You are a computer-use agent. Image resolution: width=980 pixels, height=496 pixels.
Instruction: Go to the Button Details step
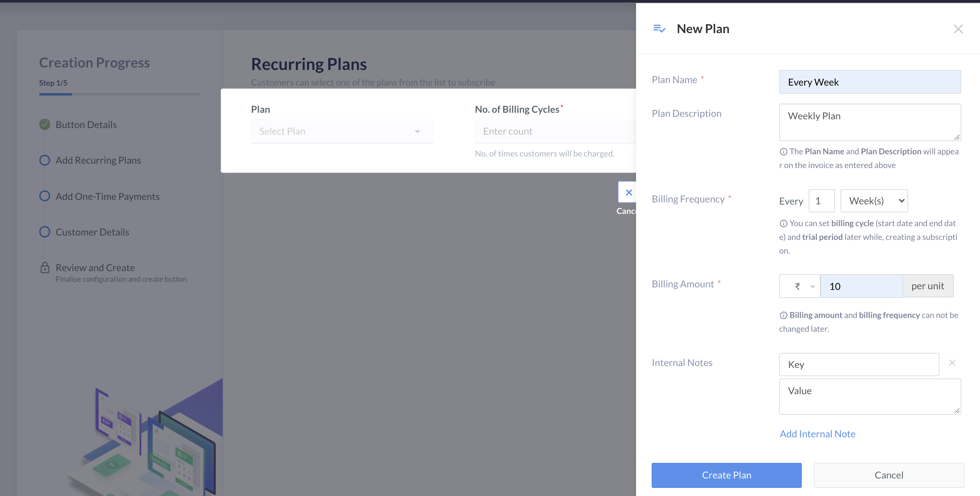pos(86,124)
